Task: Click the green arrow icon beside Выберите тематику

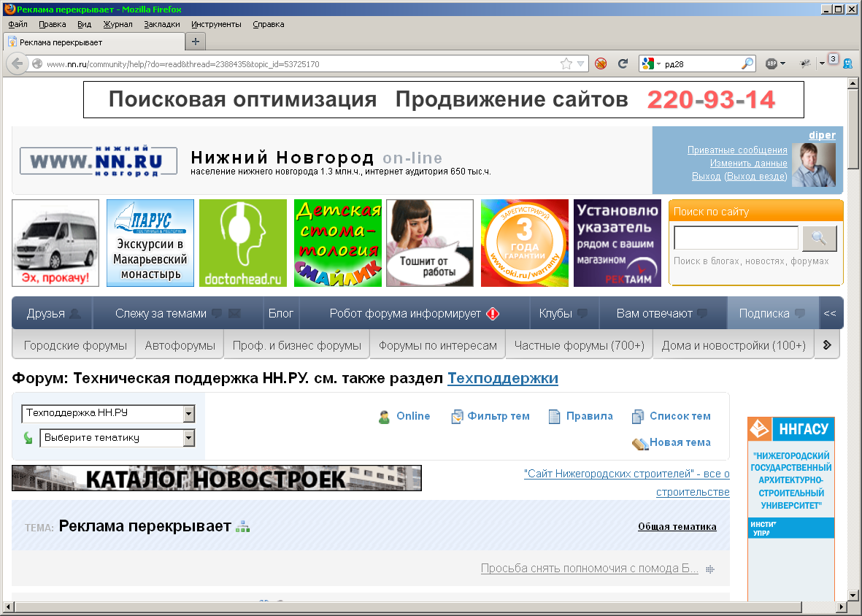Action: (x=28, y=438)
